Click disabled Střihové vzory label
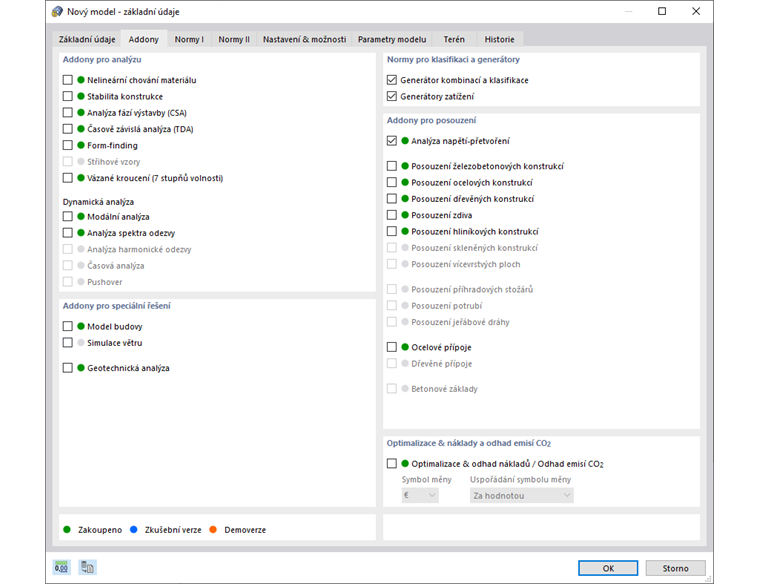This screenshot has height=584, width=760. pos(113,161)
